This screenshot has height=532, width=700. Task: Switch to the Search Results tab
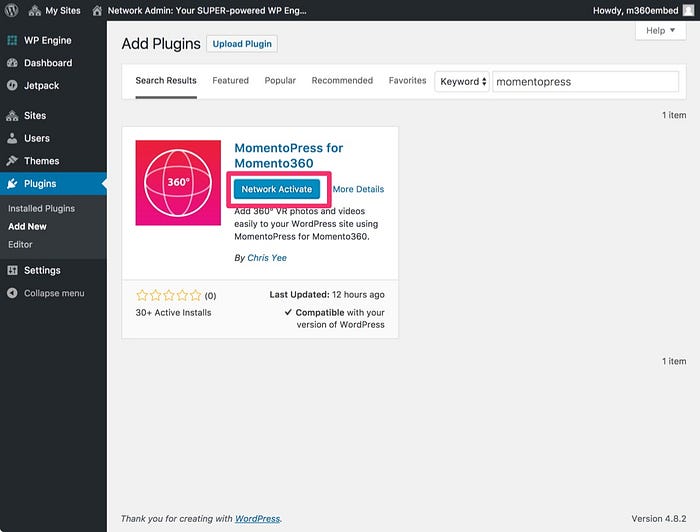[166, 81]
